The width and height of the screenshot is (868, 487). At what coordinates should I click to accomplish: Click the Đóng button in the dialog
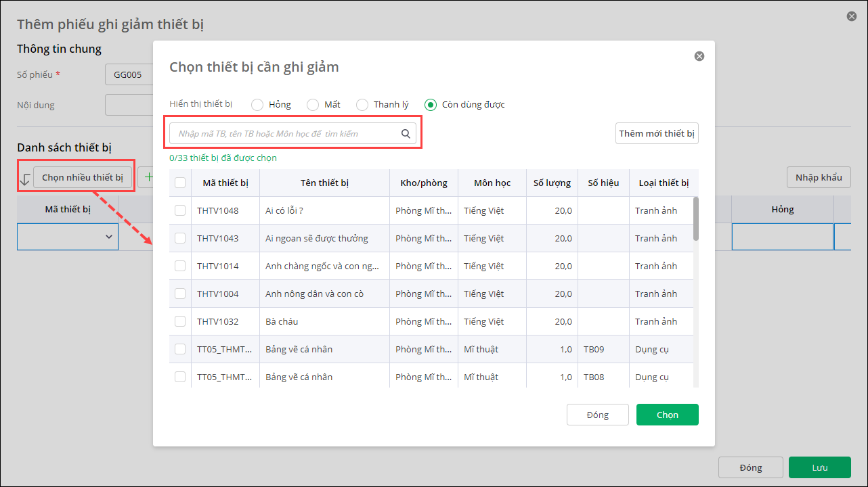point(598,415)
